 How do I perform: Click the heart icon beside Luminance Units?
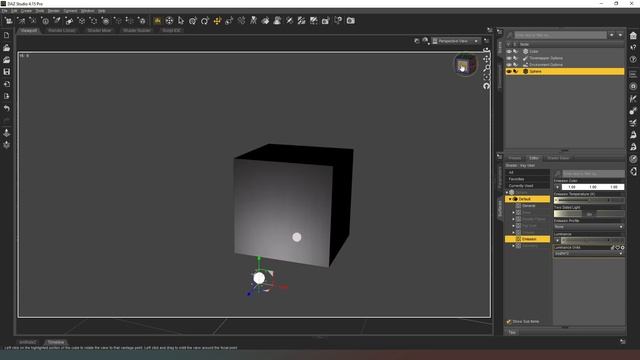tap(618, 247)
